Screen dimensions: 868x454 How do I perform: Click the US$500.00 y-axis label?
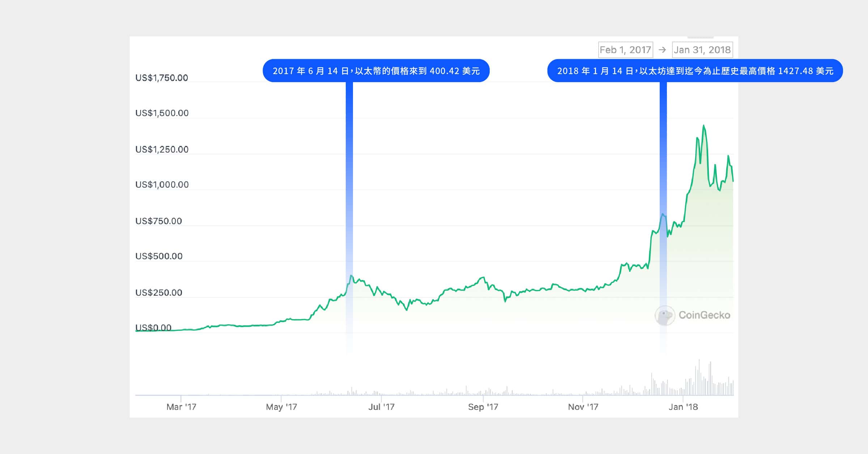click(159, 256)
